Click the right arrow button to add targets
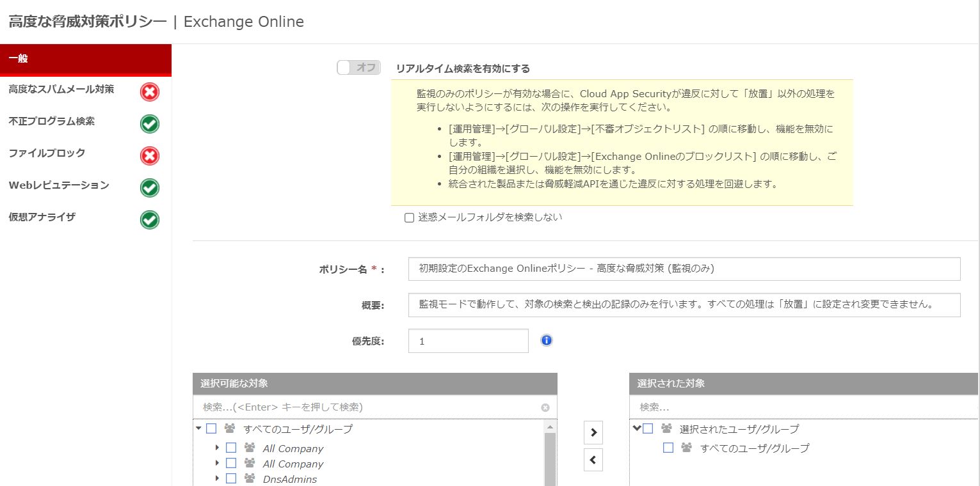 click(x=593, y=433)
